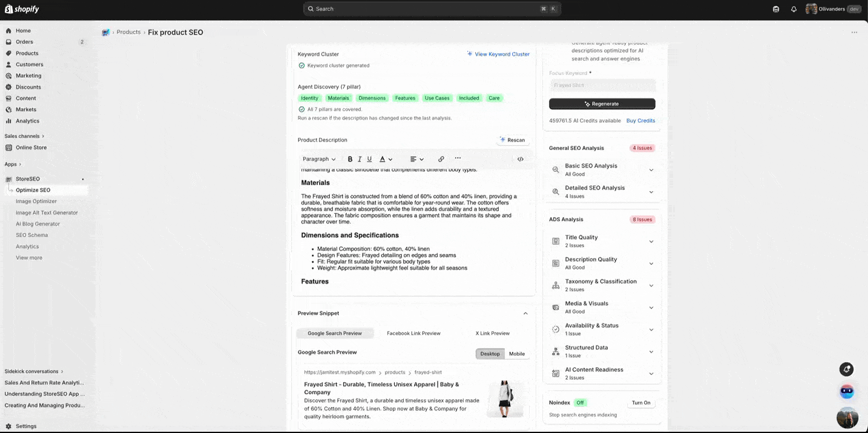The height and width of the screenshot is (433, 868).
Task: Apply italic formatting
Action: [x=360, y=158]
